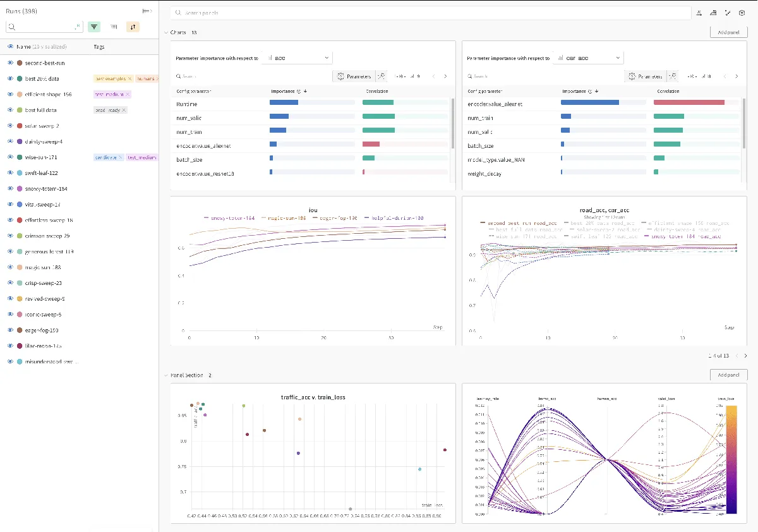Hide second-best-run from charts
This screenshot has height=532, width=758.
click(10, 63)
